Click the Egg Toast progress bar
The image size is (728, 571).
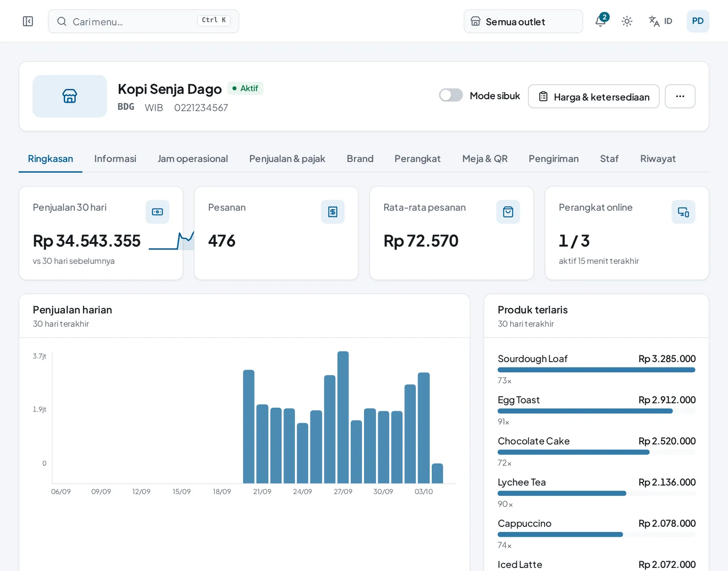[x=597, y=411]
